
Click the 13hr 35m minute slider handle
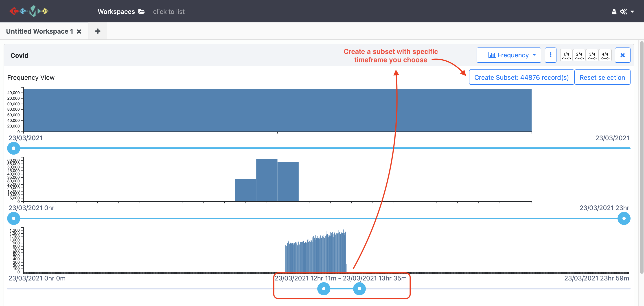(x=359, y=289)
